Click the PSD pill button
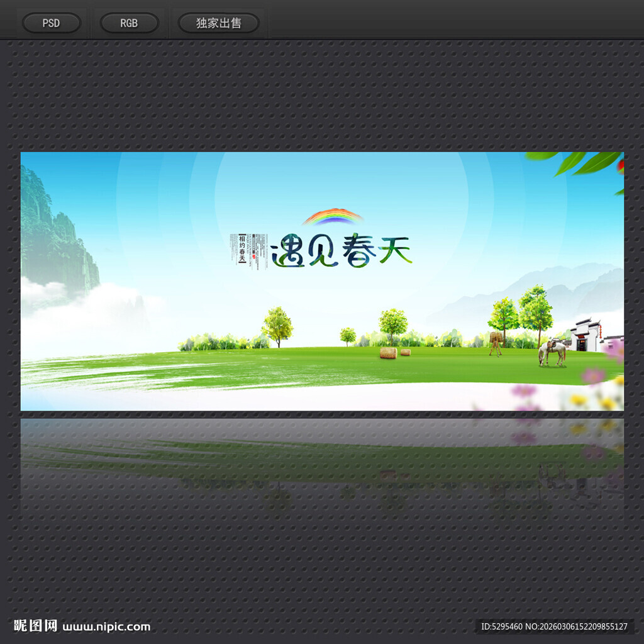This screenshot has width=644, height=644. tap(52, 23)
